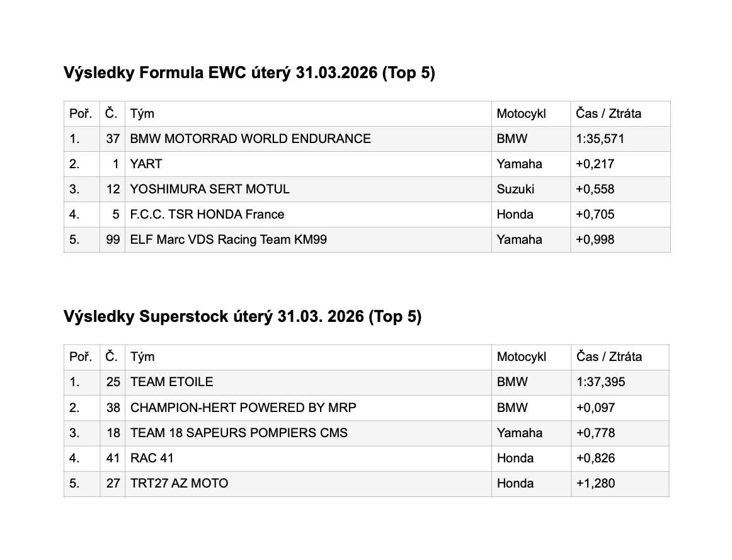
Task: Click the F.C.C. TSR HONDA France cell
Action: pos(207,214)
